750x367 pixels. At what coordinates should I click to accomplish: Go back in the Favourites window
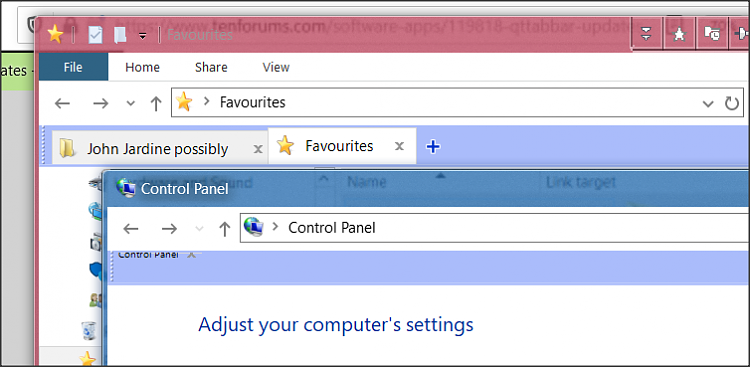(x=63, y=103)
